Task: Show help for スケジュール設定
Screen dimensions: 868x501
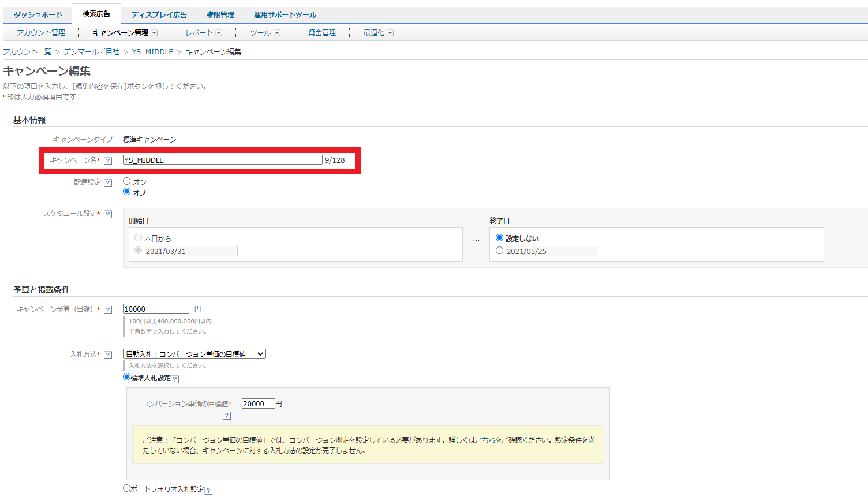Action: 108,214
